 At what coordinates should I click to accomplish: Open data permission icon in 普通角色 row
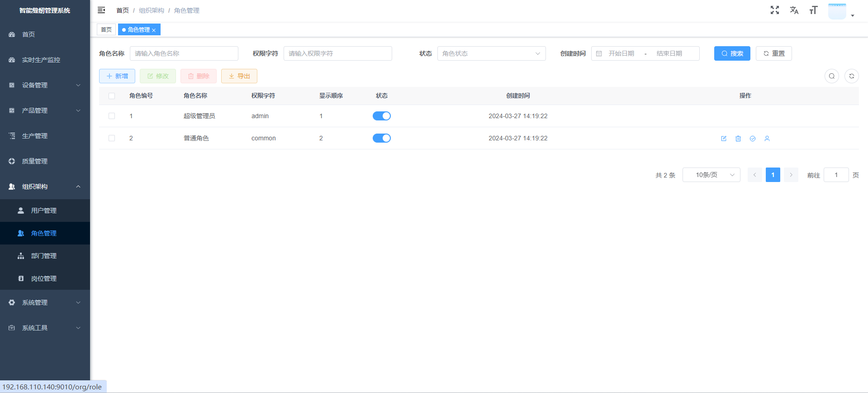click(x=753, y=139)
